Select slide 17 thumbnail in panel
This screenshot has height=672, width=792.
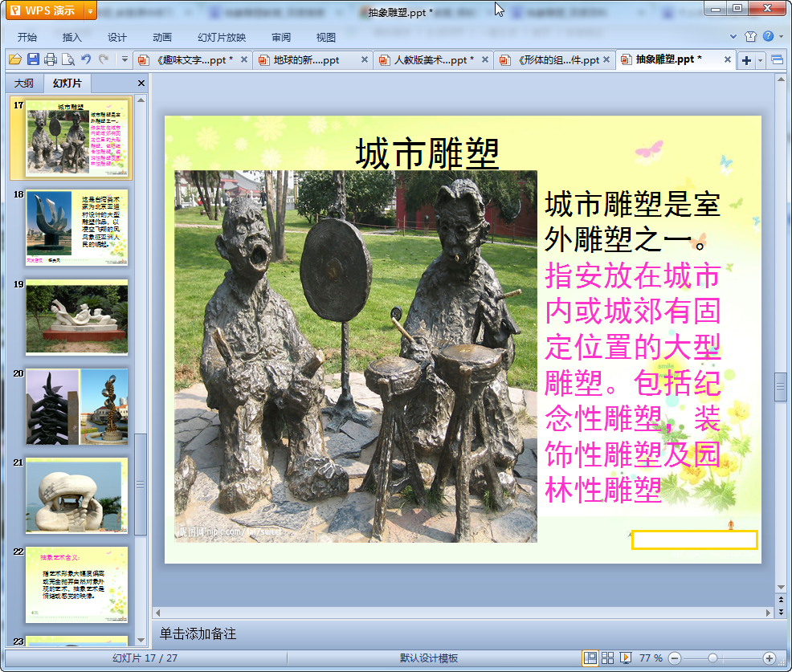[77, 138]
